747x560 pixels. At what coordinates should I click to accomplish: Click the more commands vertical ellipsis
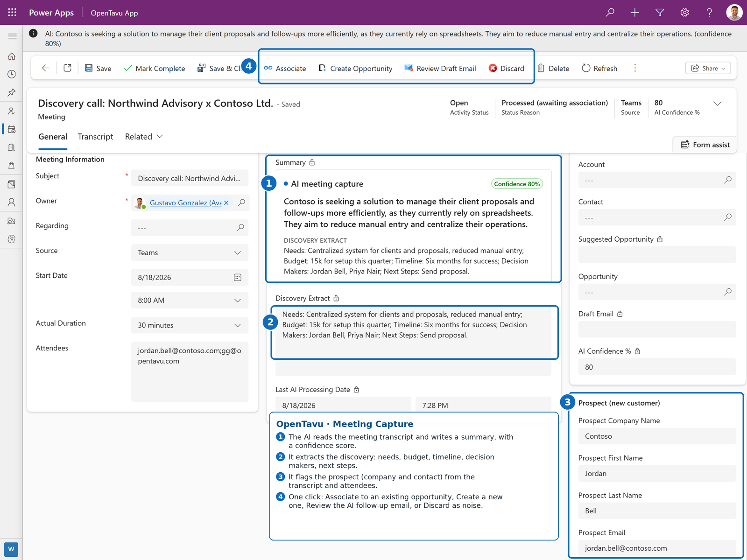(x=635, y=68)
